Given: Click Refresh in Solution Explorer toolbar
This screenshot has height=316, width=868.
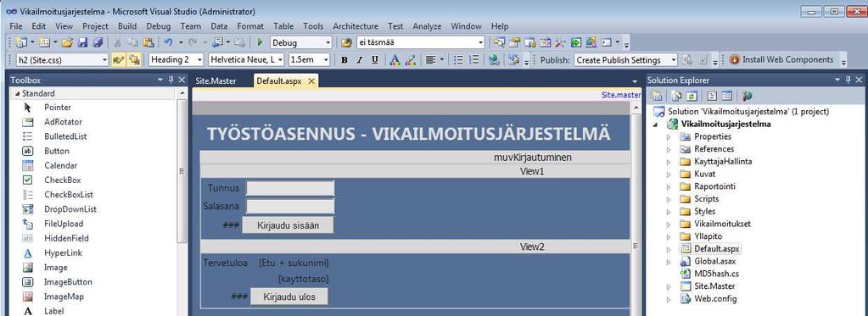Looking at the screenshot, I should (x=692, y=96).
